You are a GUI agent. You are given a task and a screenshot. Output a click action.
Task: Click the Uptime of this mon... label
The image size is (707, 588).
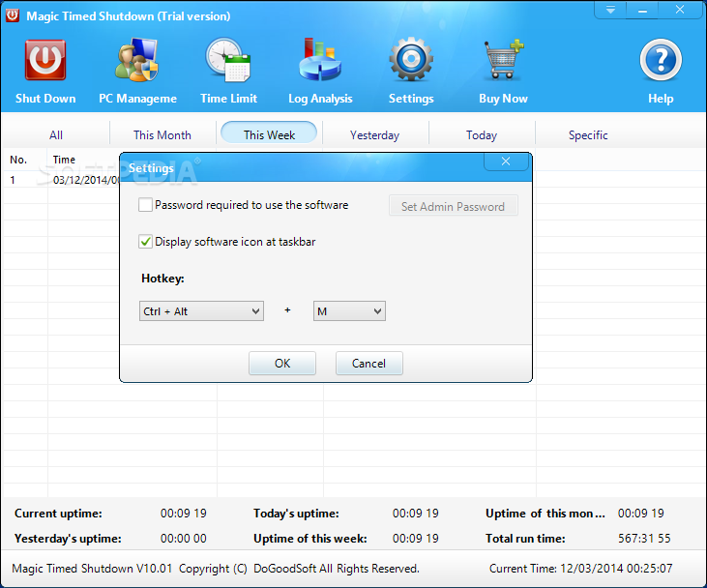(545, 514)
